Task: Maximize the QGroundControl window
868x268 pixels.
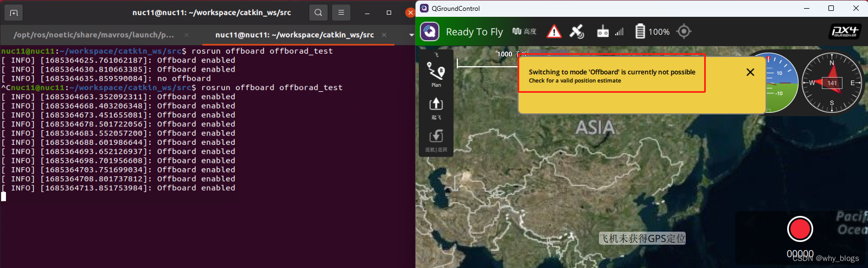Action: [831, 8]
